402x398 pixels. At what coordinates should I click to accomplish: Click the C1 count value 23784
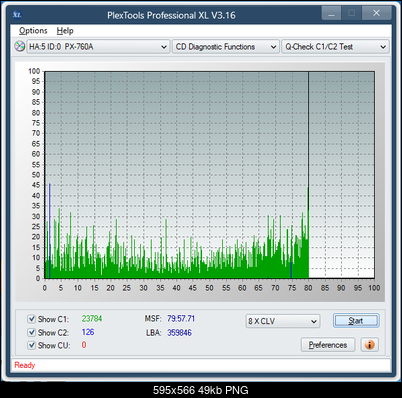[x=92, y=319]
